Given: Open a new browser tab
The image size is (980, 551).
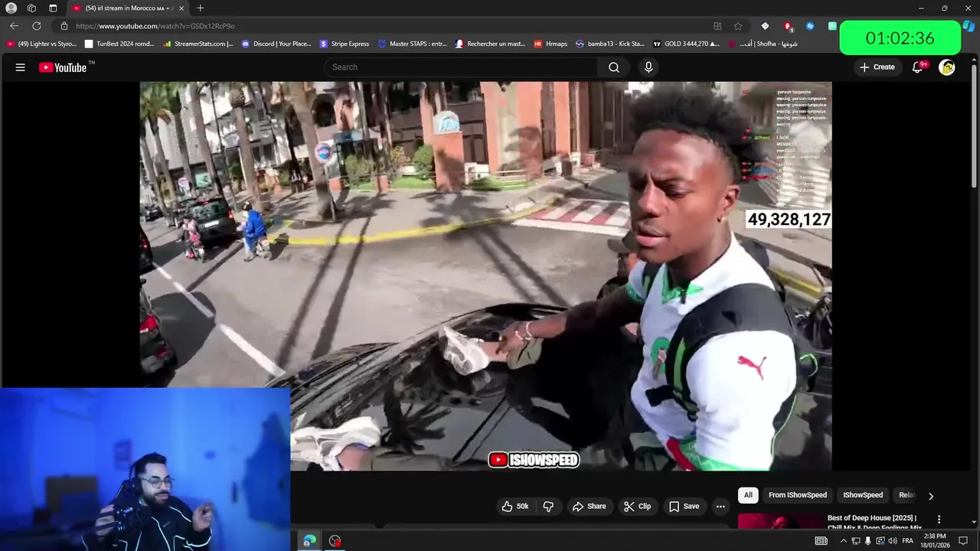Looking at the screenshot, I should tap(200, 8).
